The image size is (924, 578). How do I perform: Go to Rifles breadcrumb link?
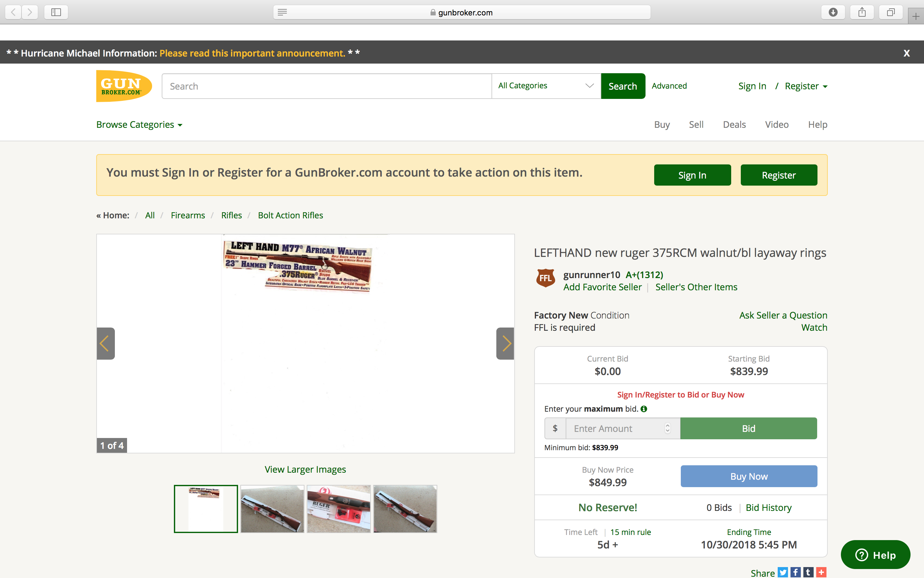tap(231, 215)
